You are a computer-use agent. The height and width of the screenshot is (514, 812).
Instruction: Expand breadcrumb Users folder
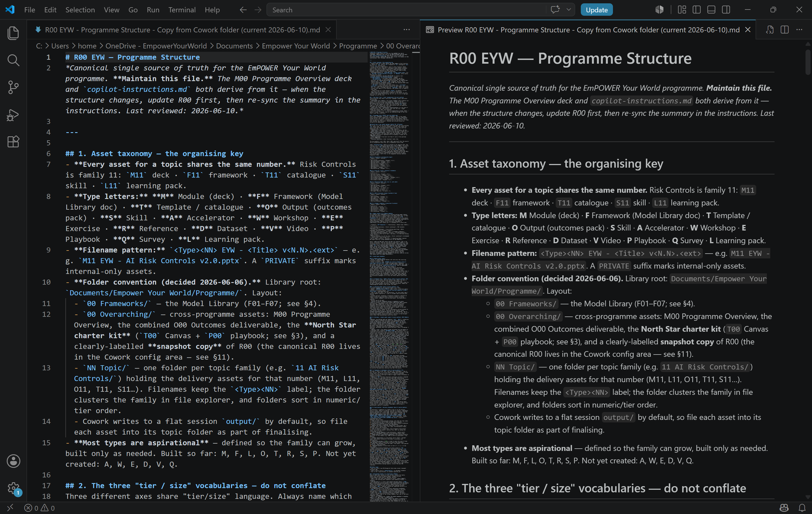click(x=60, y=46)
